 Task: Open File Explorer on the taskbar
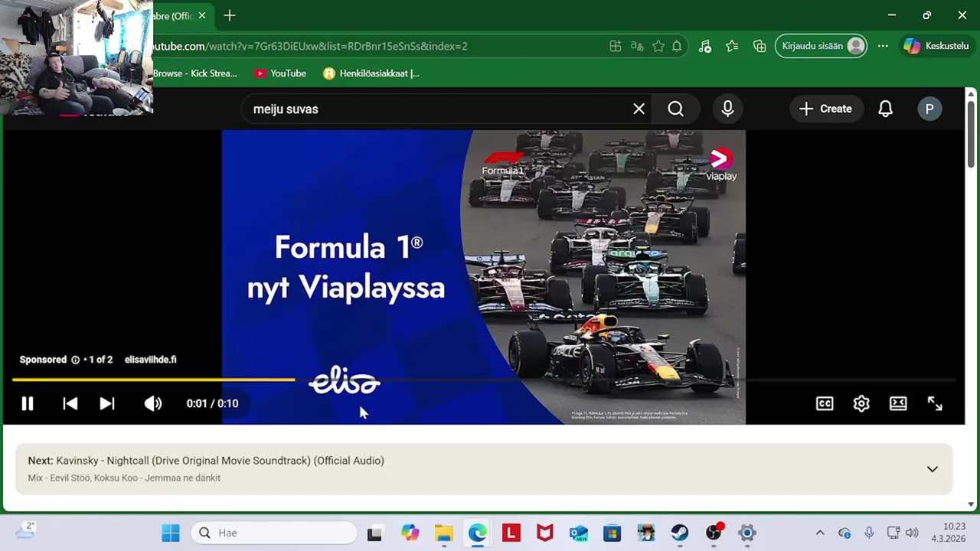444,533
